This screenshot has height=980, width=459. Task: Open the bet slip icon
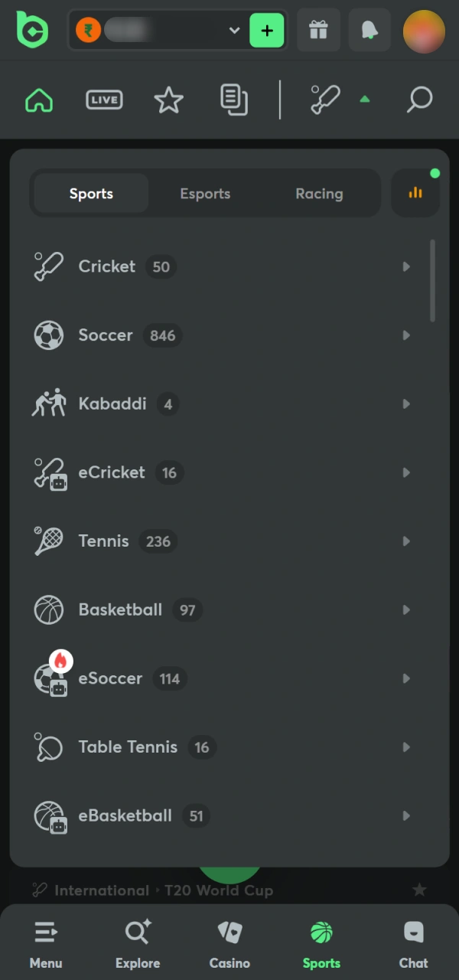click(x=234, y=100)
